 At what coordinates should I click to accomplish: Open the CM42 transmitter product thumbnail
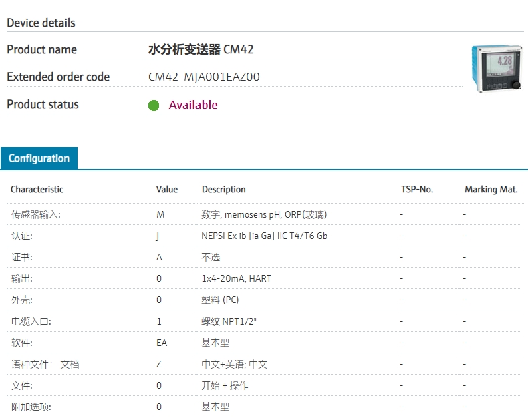point(497,69)
